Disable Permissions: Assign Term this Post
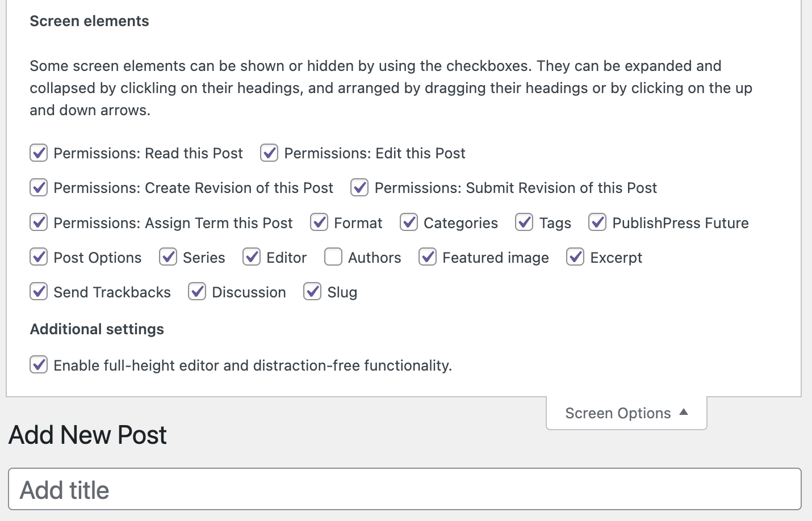Viewport: 812px width, 521px height. coord(39,223)
